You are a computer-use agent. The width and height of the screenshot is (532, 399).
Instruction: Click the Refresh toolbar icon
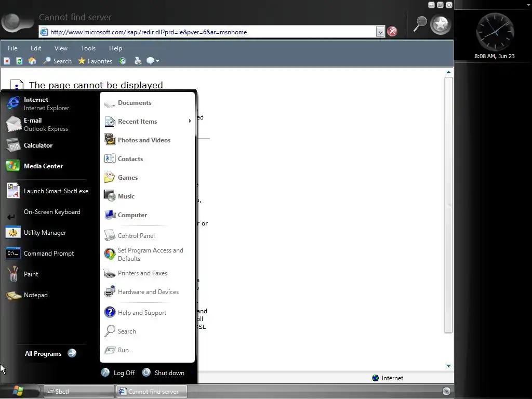[19, 61]
